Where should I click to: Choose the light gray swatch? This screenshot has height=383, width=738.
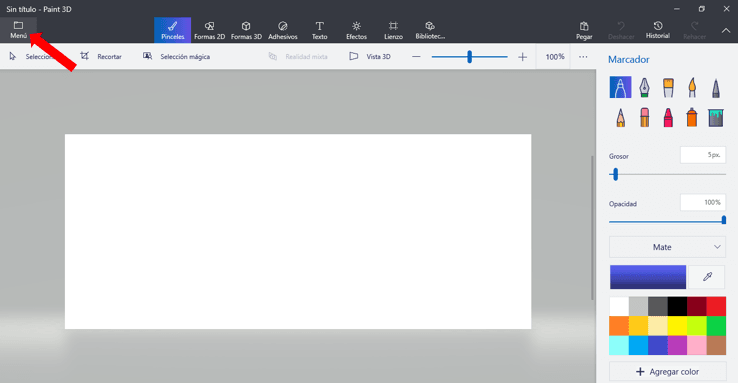coord(638,306)
